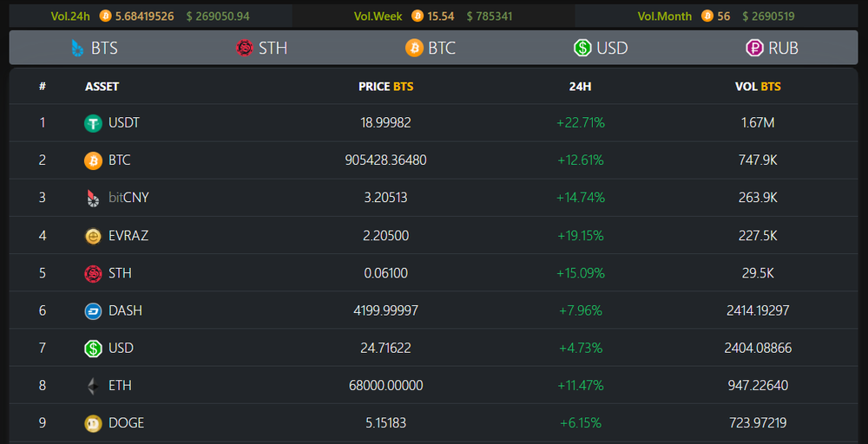868x444 pixels.
Task: Sort by the # column header
Action: (43, 86)
